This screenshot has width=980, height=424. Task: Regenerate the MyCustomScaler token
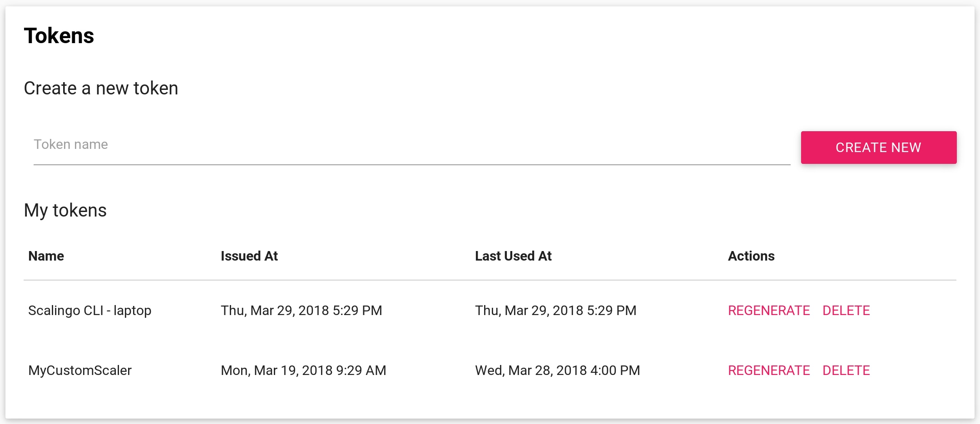769,370
